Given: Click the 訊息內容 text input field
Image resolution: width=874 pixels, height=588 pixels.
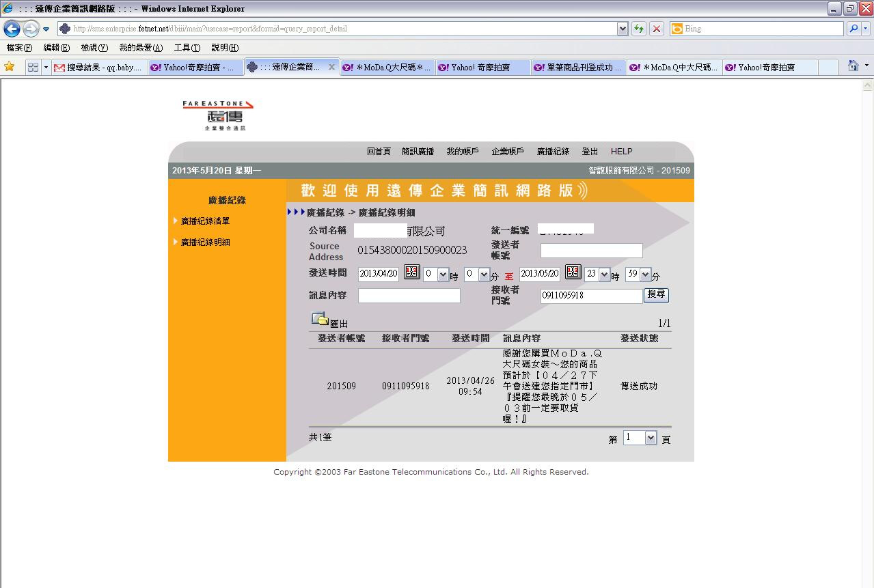Looking at the screenshot, I should tap(409, 296).
